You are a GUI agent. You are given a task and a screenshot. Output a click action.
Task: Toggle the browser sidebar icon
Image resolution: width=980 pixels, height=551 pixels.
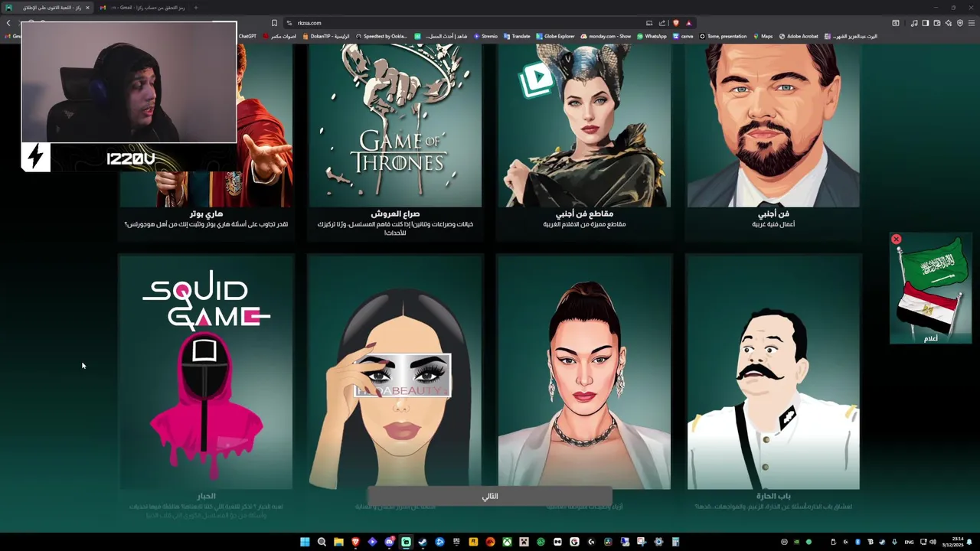[926, 23]
